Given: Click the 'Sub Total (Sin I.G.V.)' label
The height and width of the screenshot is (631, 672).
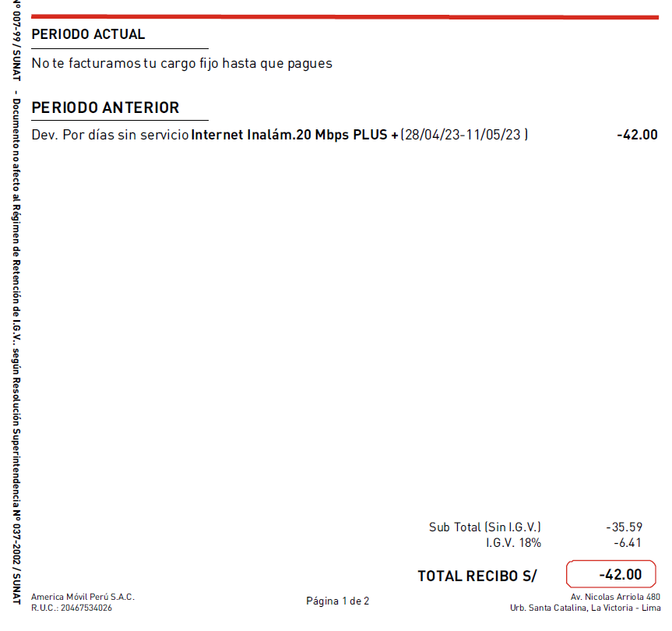Looking at the screenshot, I should click(484, 527).
